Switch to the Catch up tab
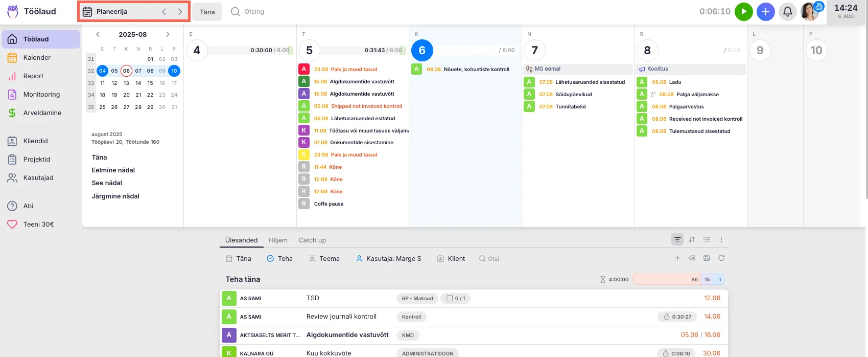Viewport: 868px width, 357px height. coord(312,240)
